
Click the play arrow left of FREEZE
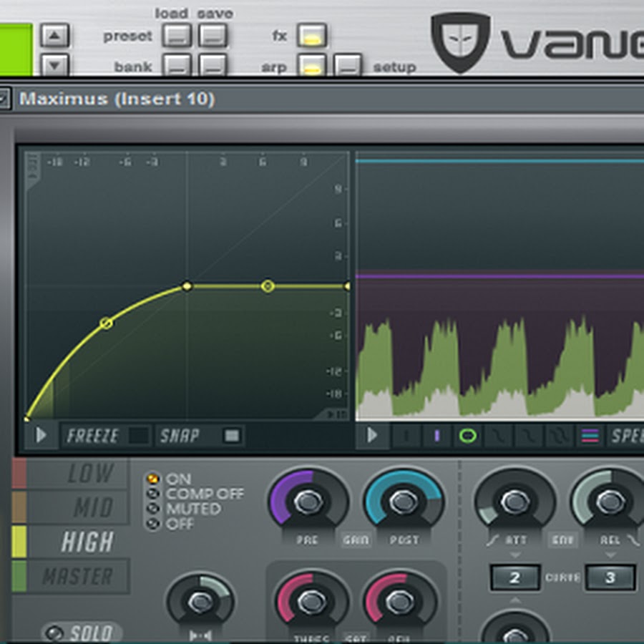(x=41, y=435)
